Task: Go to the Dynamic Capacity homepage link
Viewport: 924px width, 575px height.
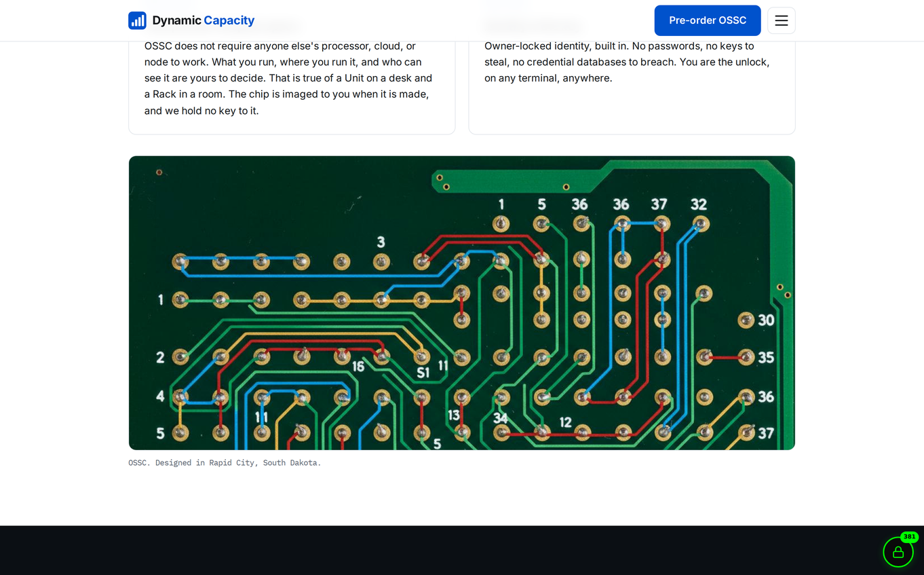Action: 191,20
